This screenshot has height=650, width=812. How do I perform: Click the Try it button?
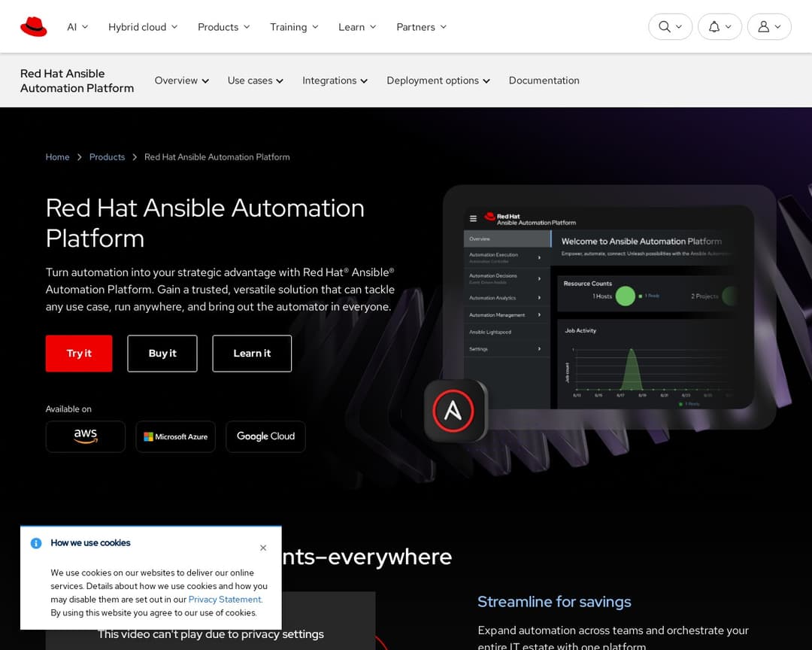(78, 354)
